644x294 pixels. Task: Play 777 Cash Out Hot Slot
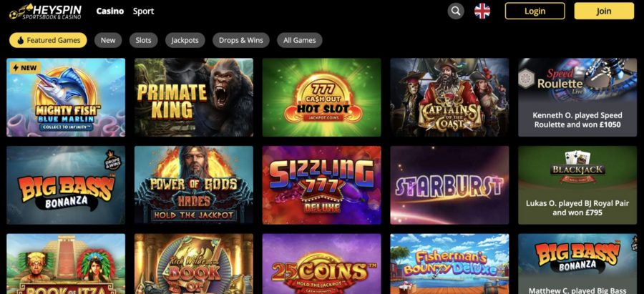(x=321, y=97)
